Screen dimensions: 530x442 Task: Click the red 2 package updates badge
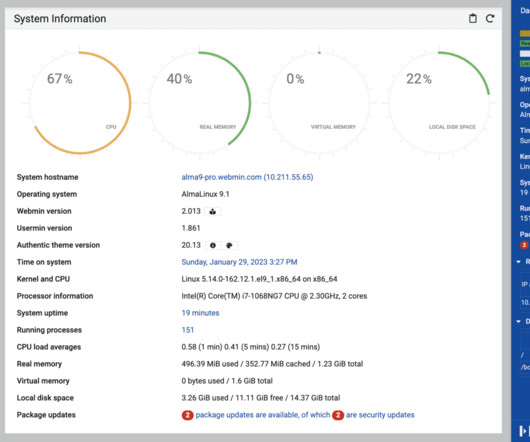[187, 415]
